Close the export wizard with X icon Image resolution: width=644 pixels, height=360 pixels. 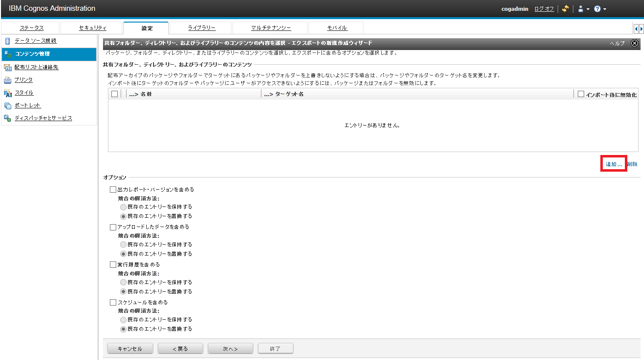(x=634, y=43)
